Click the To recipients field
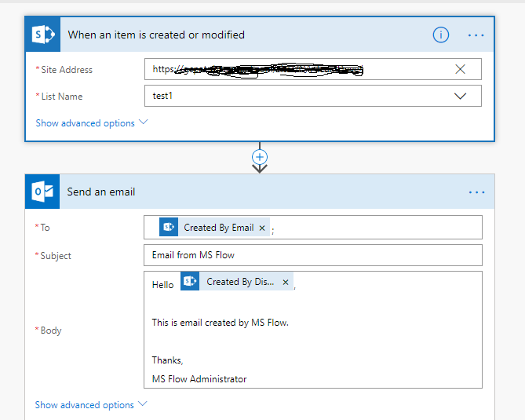525x420 pixels. point(377,228)
